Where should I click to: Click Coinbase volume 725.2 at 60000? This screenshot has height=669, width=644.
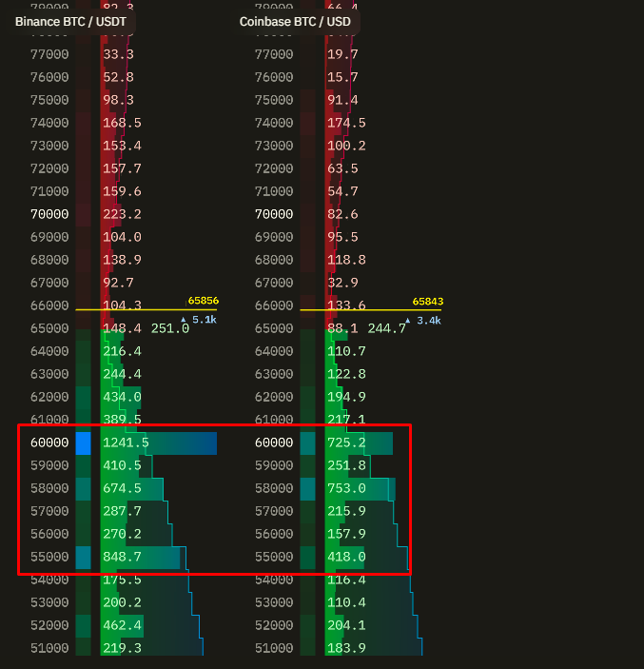346,443
